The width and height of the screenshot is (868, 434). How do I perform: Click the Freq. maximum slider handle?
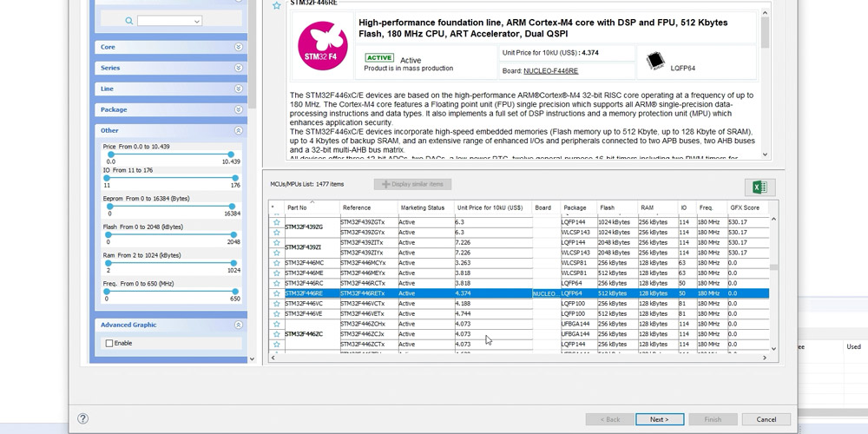[x=235, y=291]
